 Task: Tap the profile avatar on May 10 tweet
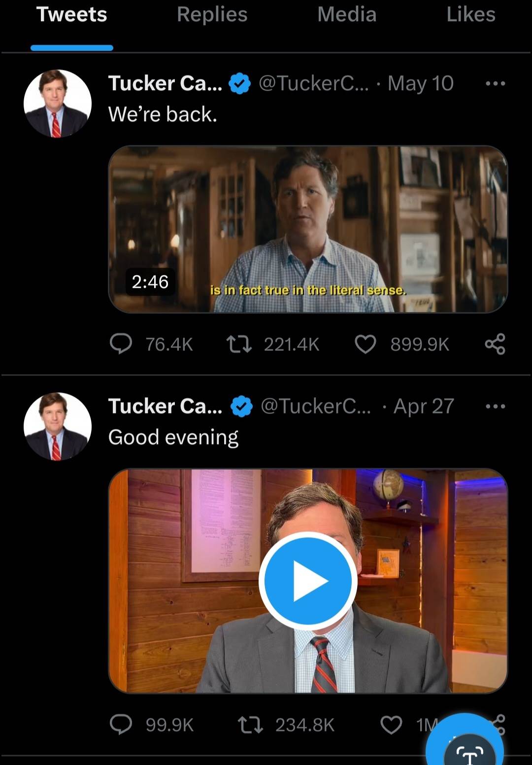pos(58,104)
